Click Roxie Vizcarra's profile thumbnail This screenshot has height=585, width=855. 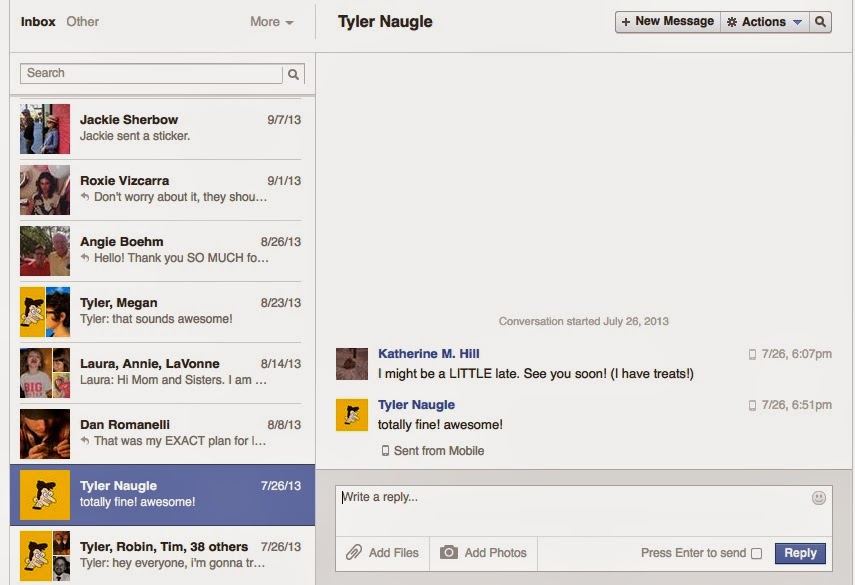click(45, 190)
